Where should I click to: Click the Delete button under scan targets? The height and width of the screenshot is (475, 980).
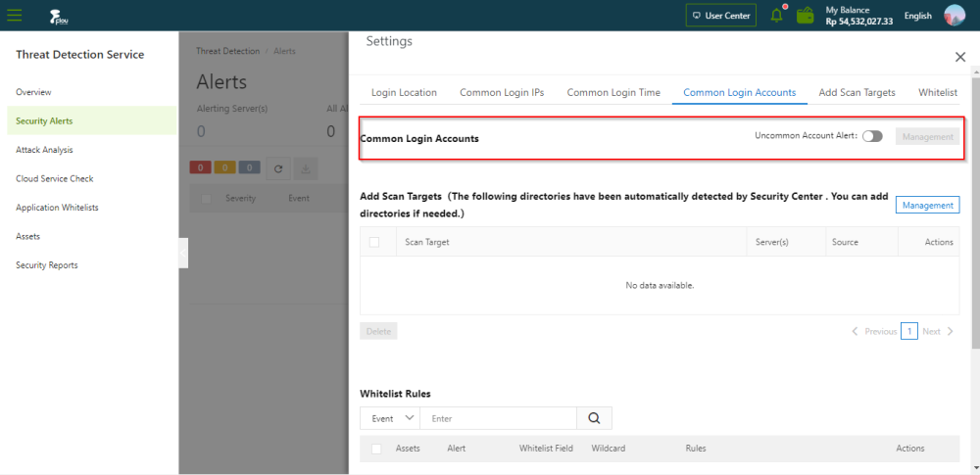[x=378, y=331]
